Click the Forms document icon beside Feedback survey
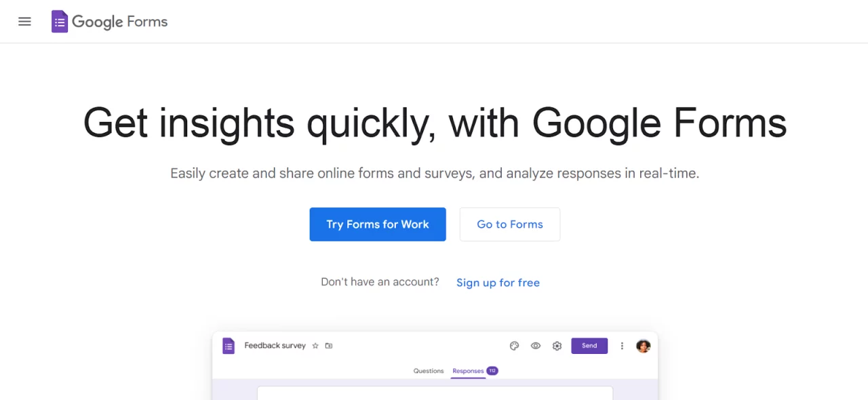Image resolution: width=868 pixels, height=400 pixels. [229, 346]
